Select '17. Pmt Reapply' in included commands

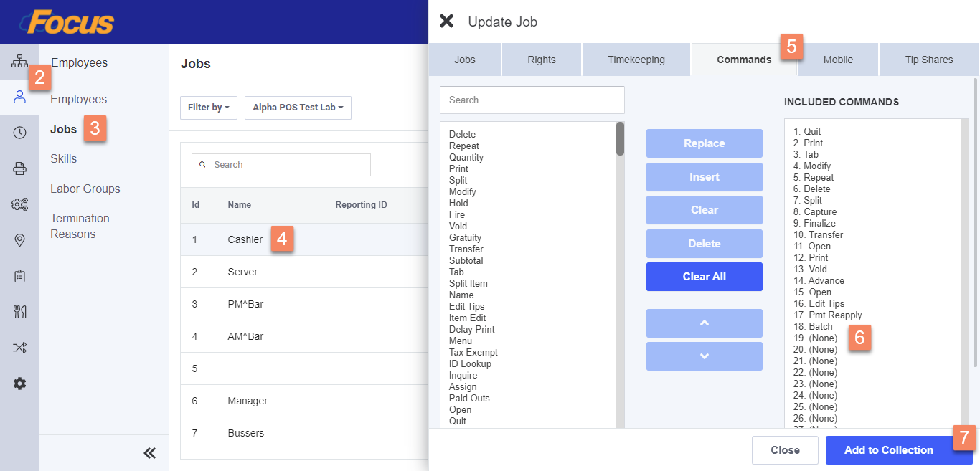pyautogui.click(x=828, y=315)
